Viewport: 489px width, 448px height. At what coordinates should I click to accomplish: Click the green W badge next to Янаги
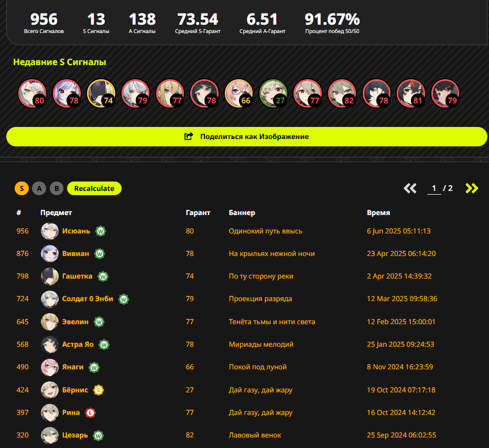(x=94, y=367)
